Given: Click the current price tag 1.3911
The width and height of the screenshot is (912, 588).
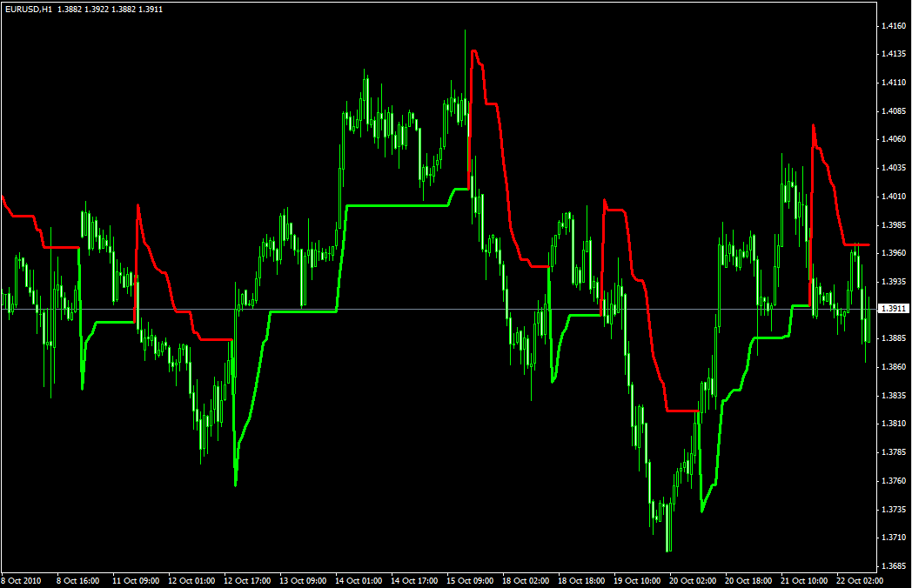Looking at the screenshot, I should click(893, 309).
